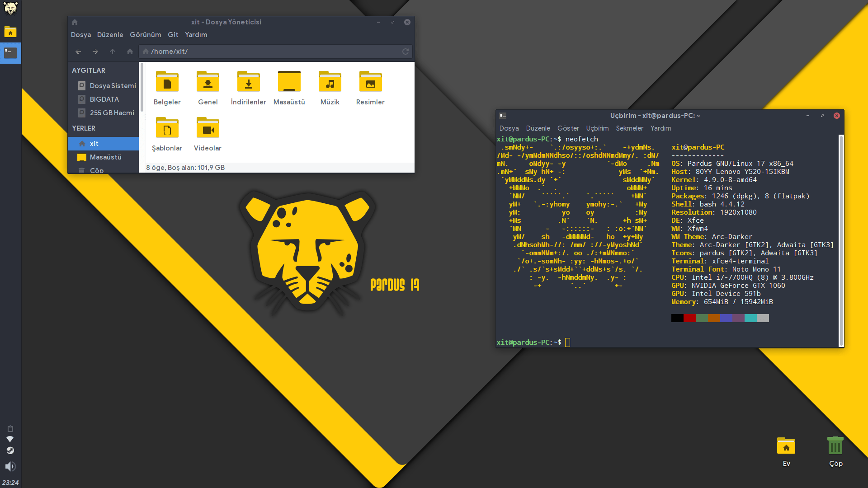Image resolution: width=868 pixels, height=488 pixels.
Task: Open the Göster menu in terminal
Action: (568, 128)
